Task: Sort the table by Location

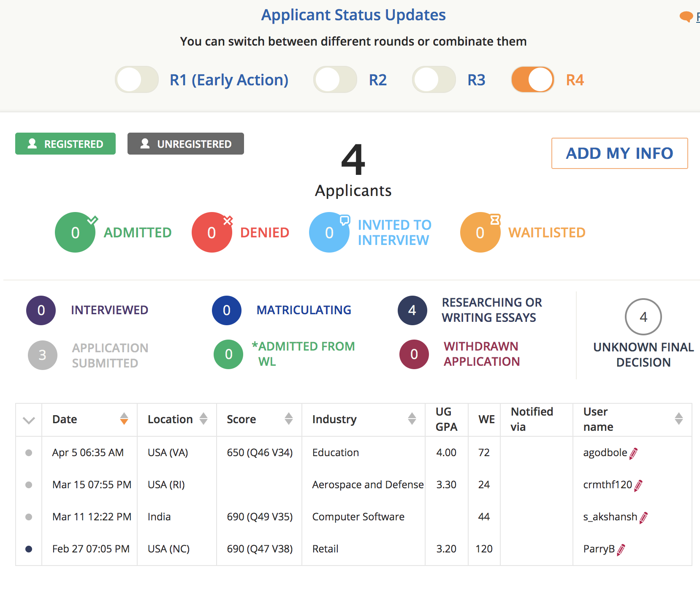Action: (203, 419)
